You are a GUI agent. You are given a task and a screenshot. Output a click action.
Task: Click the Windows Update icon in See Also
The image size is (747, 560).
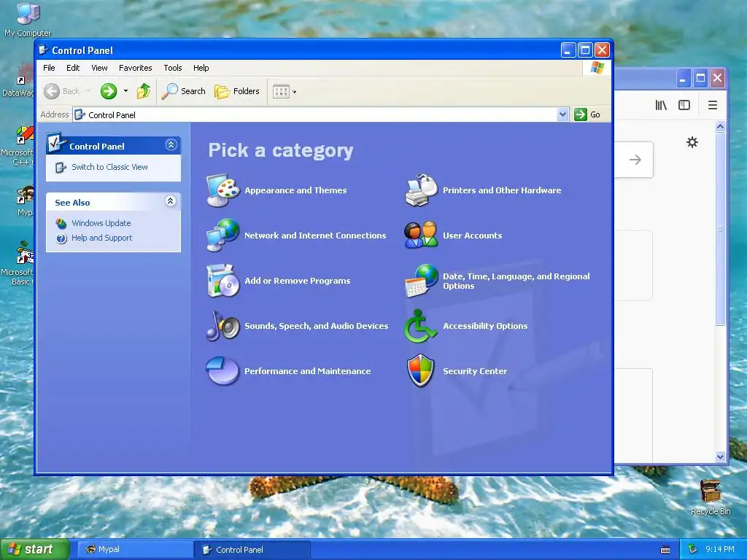[61, 223]
